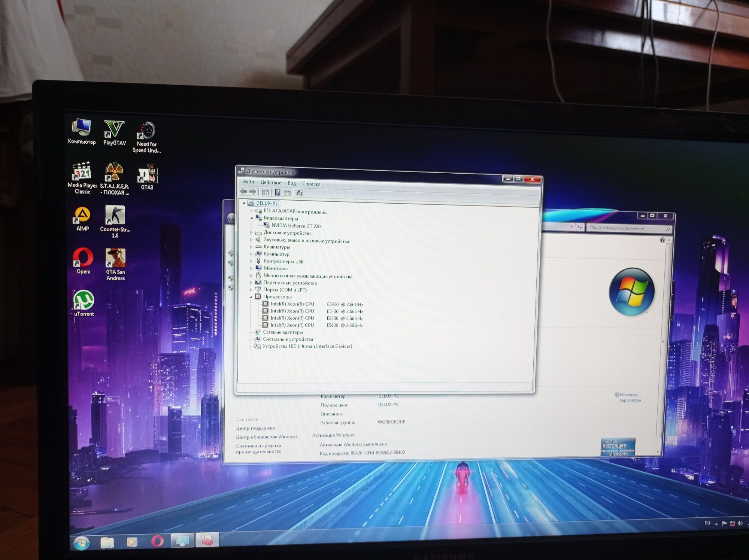Open Центр обновления Windows link
This screenshot has height=560, width=749.
[x=267, y=436]
